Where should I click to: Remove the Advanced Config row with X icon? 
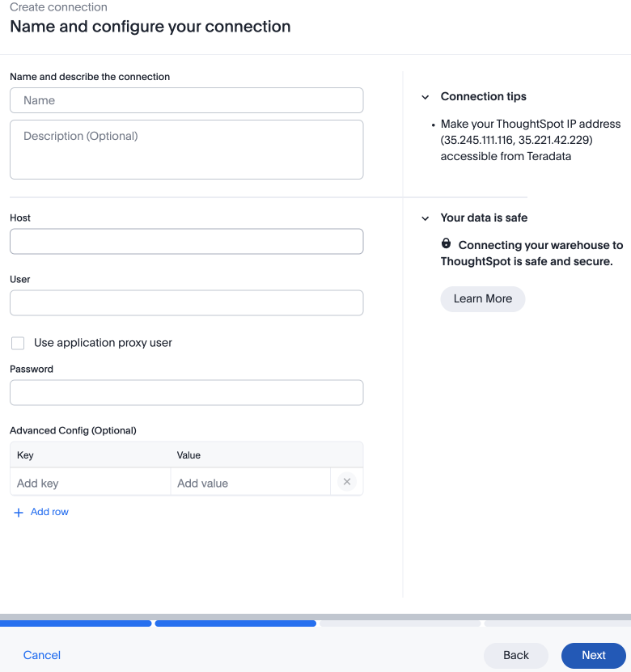coord(347,482)
